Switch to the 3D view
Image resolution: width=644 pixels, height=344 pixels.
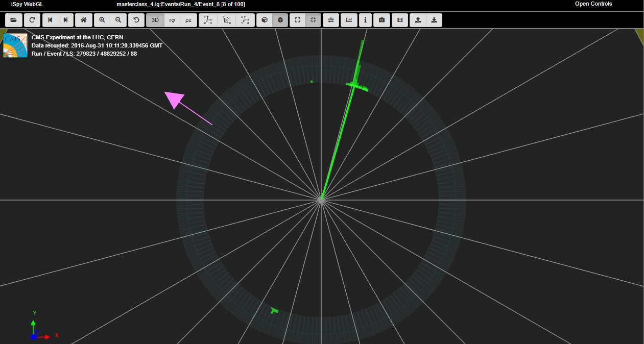[x=155, y=20]
